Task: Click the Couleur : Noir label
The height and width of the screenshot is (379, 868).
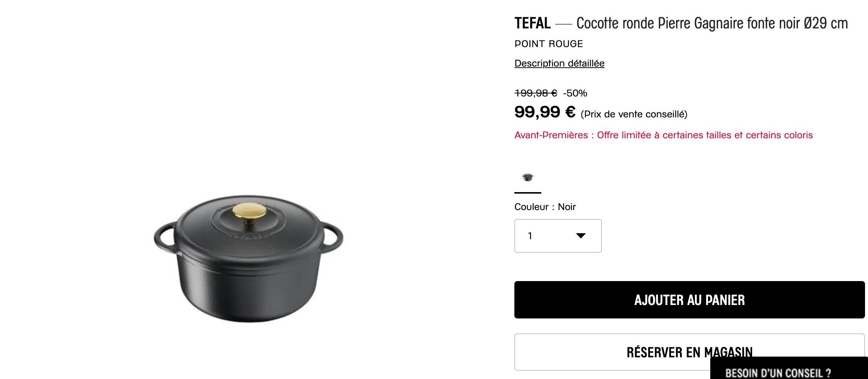Action: click(545, 207)
